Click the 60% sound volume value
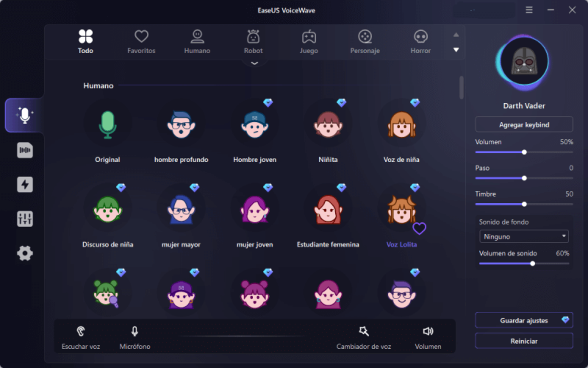The image size is (588, 368). pyautogui.click(x=562, y=253)
